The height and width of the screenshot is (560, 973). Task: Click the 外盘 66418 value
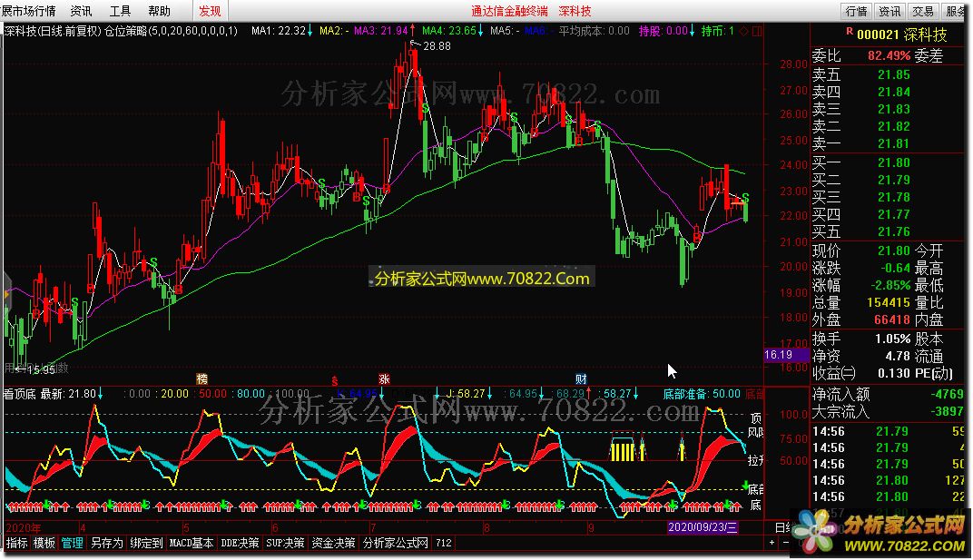(891, 319)
